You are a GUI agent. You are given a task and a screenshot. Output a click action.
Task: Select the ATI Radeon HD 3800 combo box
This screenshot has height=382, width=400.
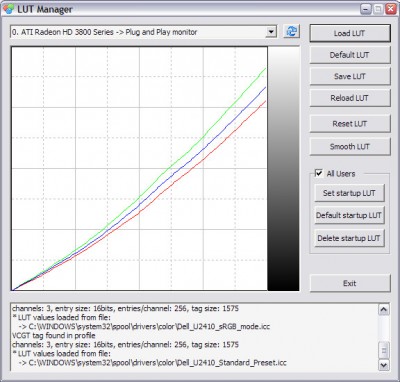click(144, 32)
